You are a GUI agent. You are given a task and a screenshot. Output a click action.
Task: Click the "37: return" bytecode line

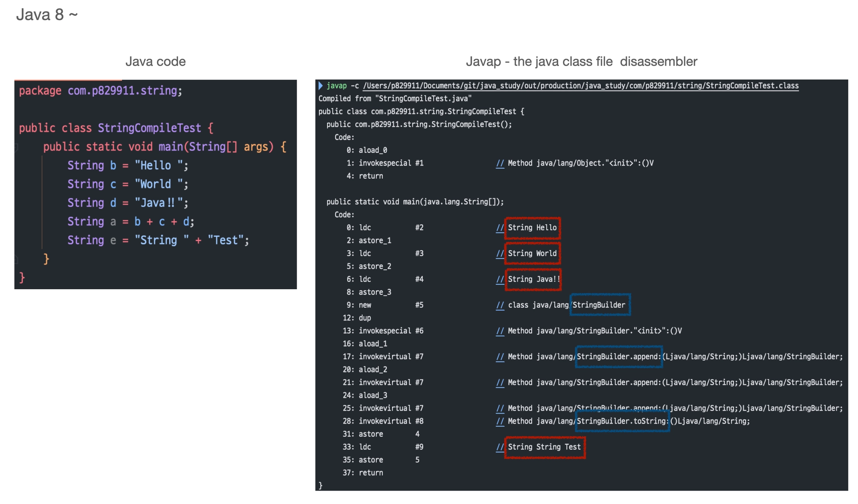363,473
